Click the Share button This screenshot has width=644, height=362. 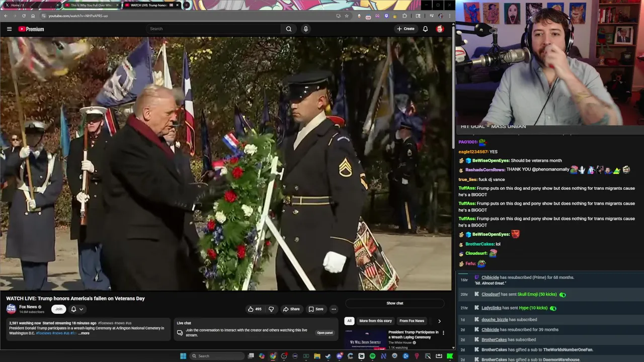(291, 309)
